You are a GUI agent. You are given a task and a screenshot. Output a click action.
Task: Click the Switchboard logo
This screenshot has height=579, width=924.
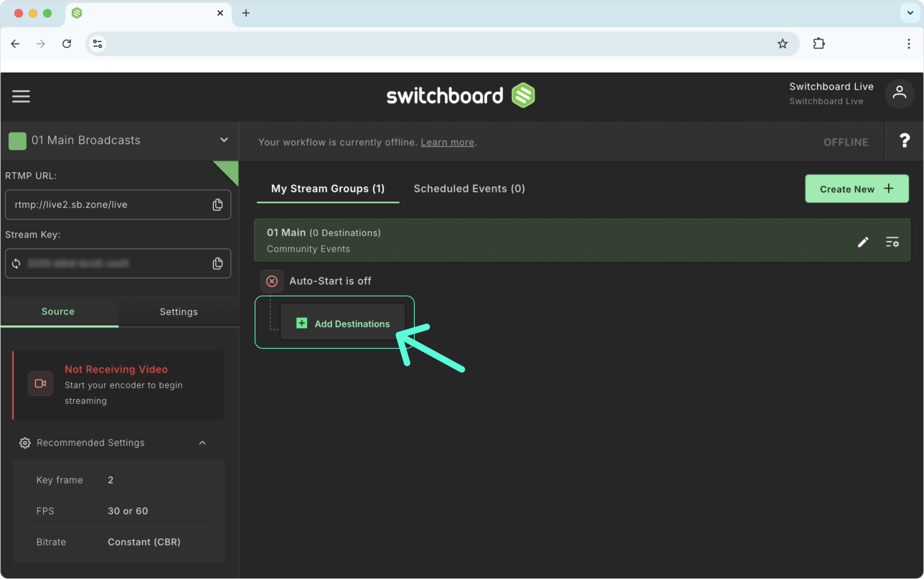coord(461,95)
